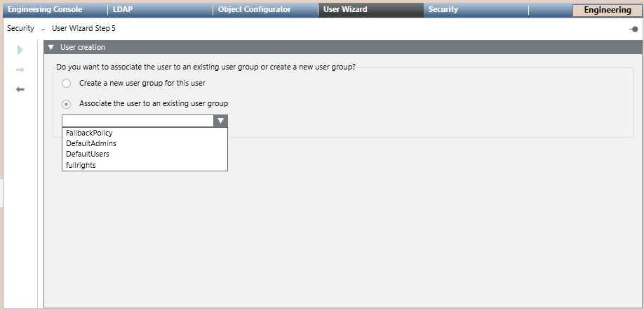This screenshot has width=644, height=309.
Task: Choose FallbackPolicy from the dropdown list
Action: click(x=89, y=133)
